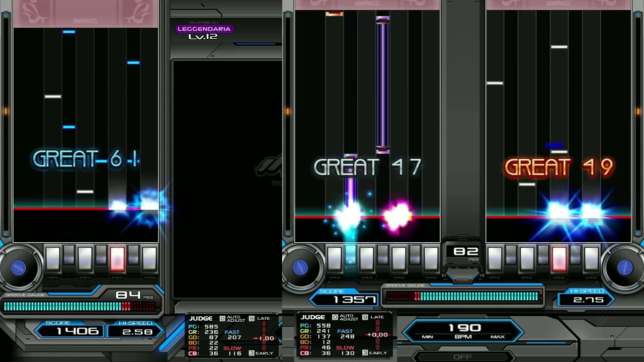Click the GREAT 47 judgment text
The image size is (644, 362).
367,167
